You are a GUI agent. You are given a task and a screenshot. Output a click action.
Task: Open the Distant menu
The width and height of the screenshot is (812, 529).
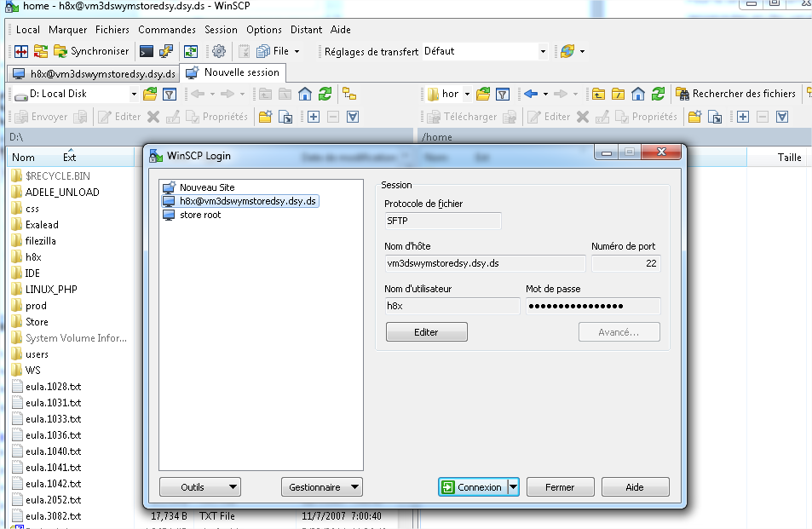point(306,30)
